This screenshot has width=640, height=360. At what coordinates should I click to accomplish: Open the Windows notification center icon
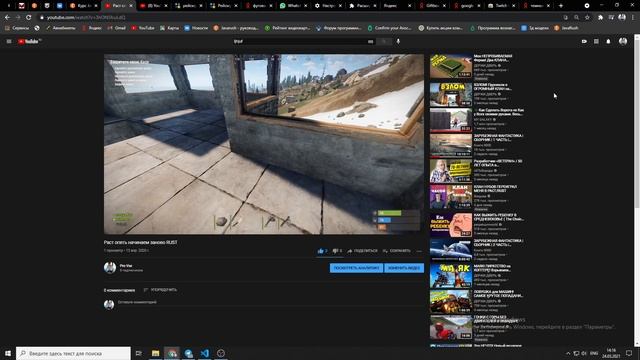tap(629, 353)
